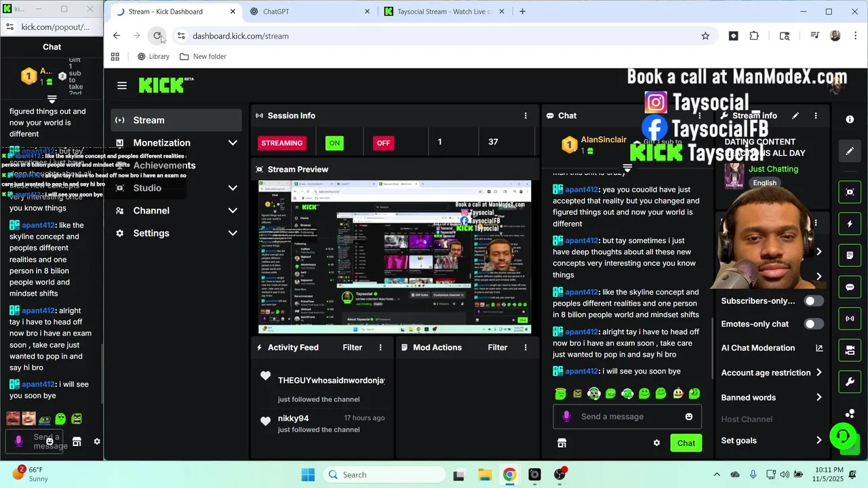868x488 pixels.
Task: Reload the Kick Dashboard page
Action: [x=157, y=36]
